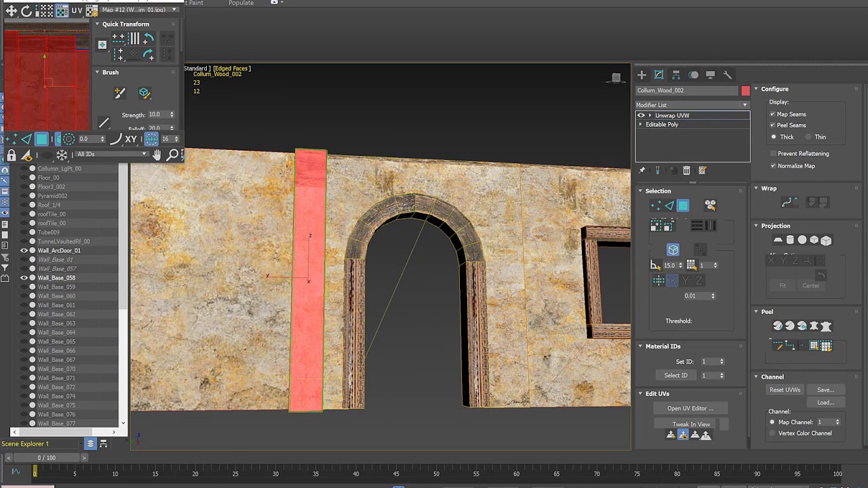Expand the Editable Poly modifier entry
The height and width of the screenshot is (488, 868).
tap(641, 125)
